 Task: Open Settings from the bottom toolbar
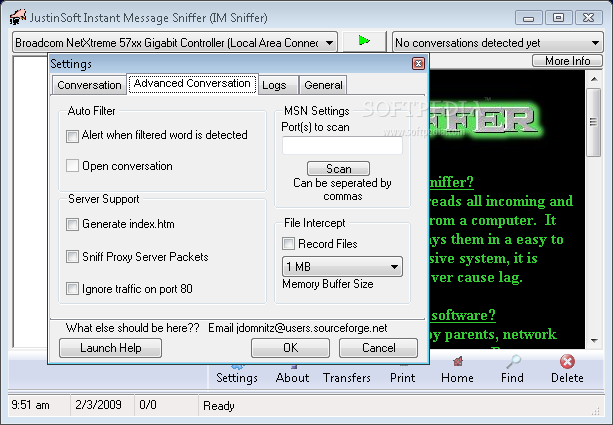click(237, 375)
